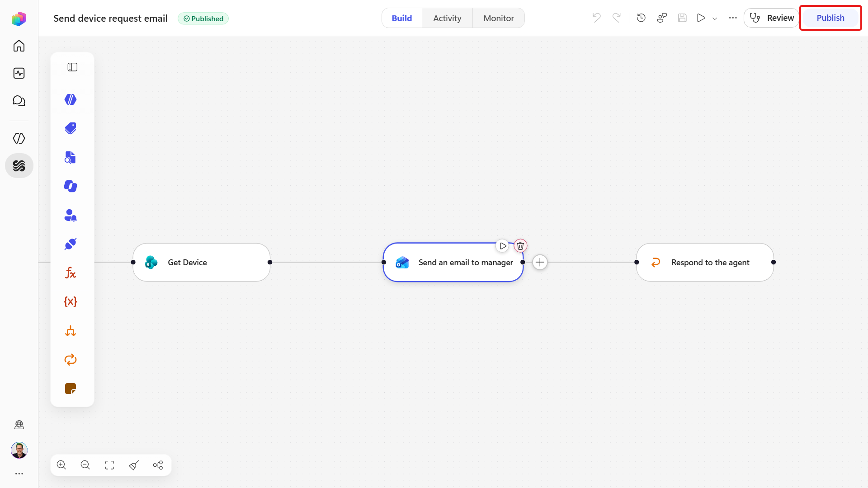Click the Publish button
868x488 pixels.
(830, 18)
